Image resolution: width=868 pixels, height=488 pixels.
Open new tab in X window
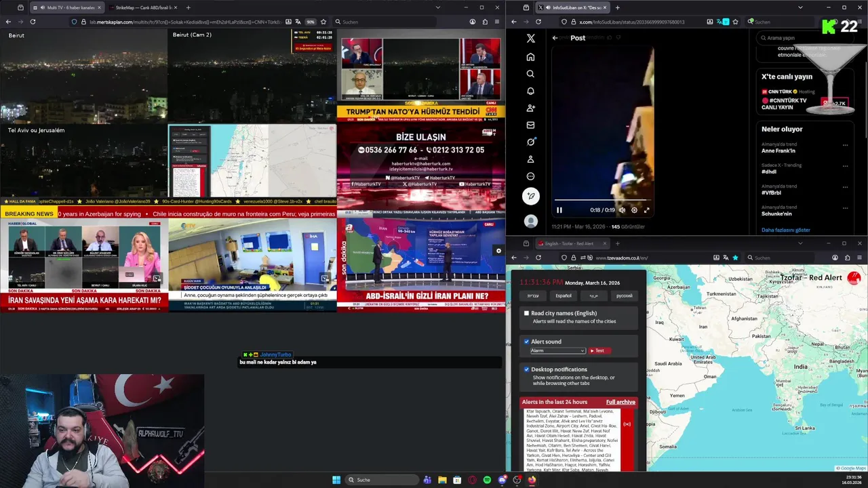point(617,7)
